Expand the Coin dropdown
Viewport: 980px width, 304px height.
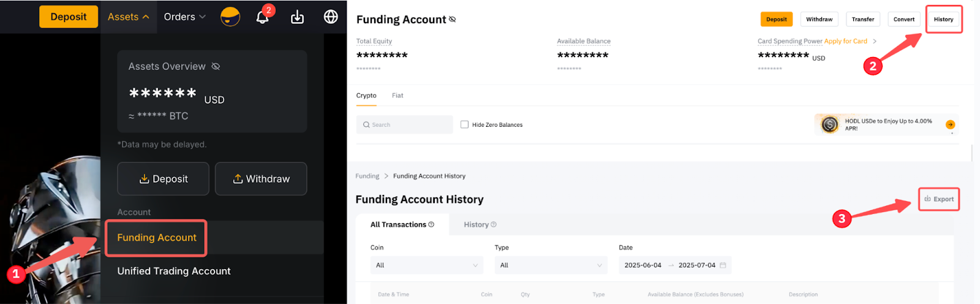[426, 265]
